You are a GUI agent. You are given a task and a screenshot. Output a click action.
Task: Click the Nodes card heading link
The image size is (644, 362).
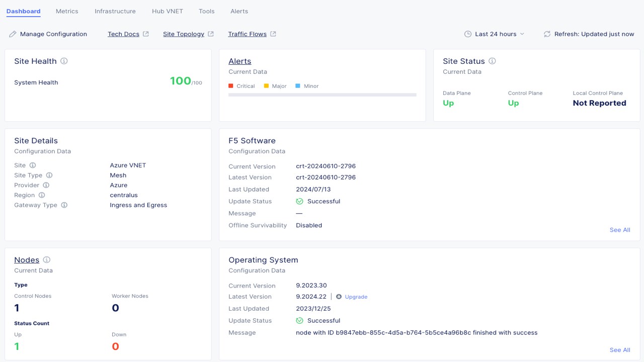coord(27,260)
